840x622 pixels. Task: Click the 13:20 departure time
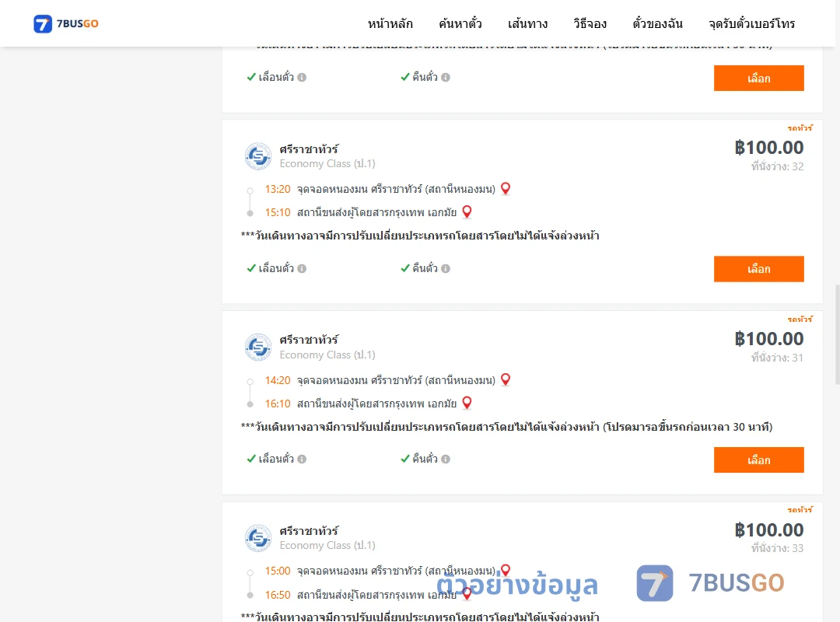(x=278, y=189)
